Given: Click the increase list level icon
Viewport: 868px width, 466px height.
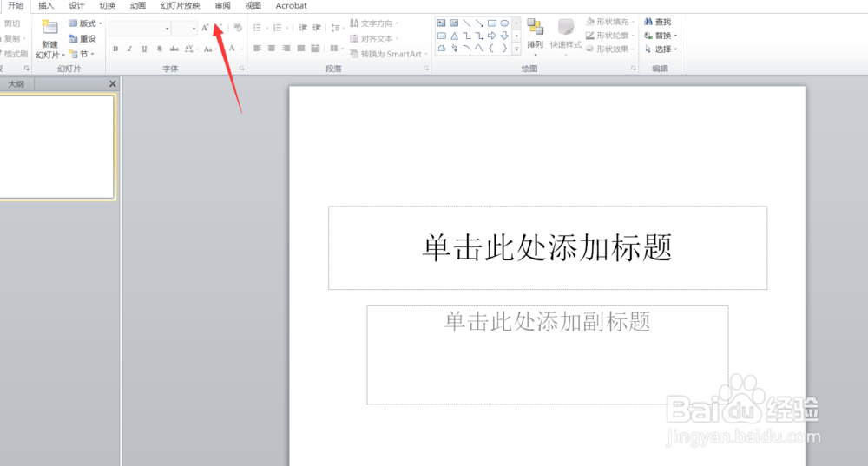Looking at the screenshot, I should pos(317,28).
